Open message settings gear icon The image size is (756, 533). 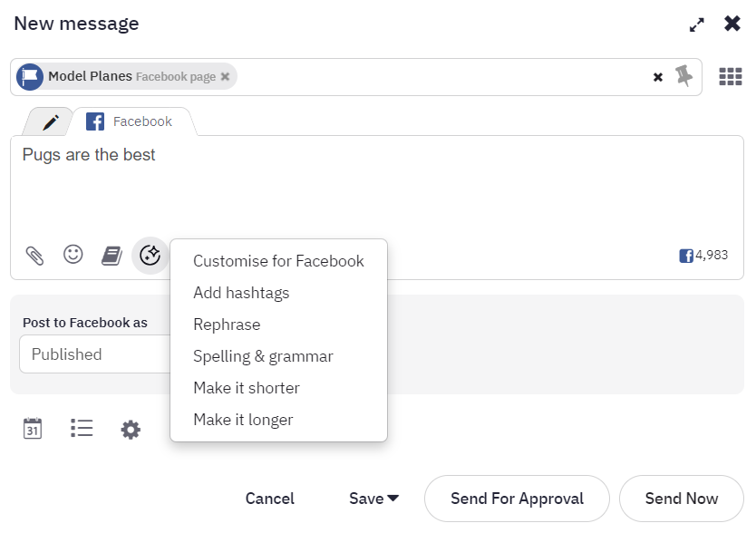131,430
